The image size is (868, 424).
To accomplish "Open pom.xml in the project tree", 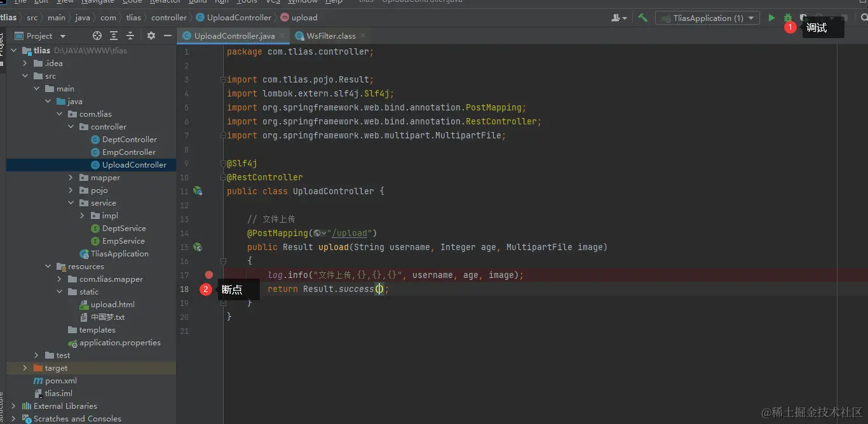I will coord(61,380).
